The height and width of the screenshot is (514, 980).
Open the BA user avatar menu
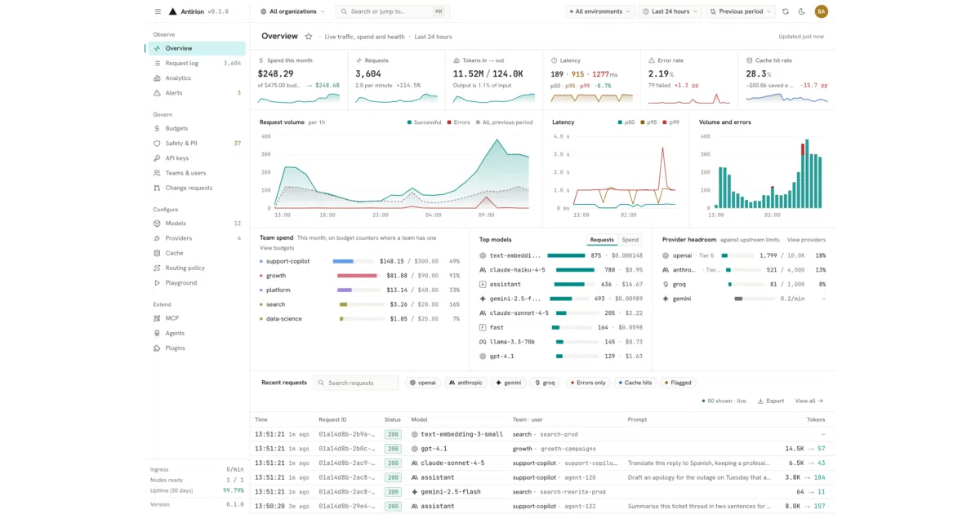(x=822, y=11)
